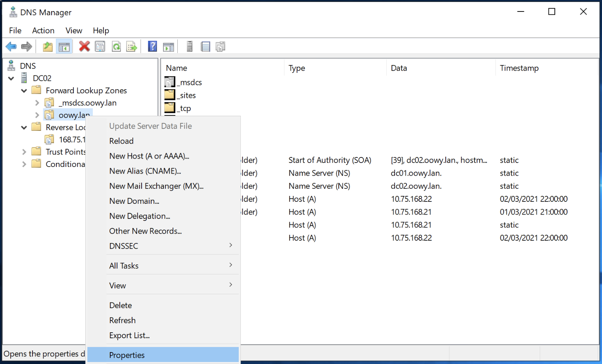Expand the Trust Points node
602x364 pixels.
(x=24, y=152)
